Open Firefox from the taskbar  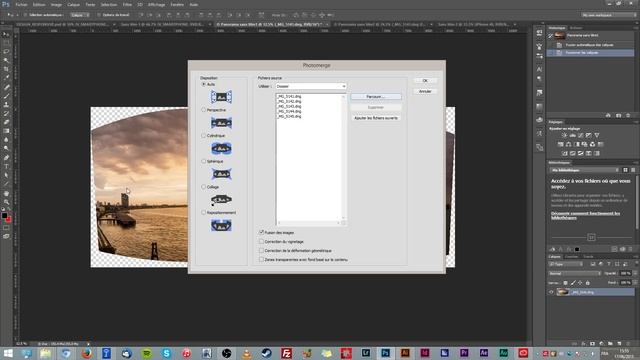[87, 353]
